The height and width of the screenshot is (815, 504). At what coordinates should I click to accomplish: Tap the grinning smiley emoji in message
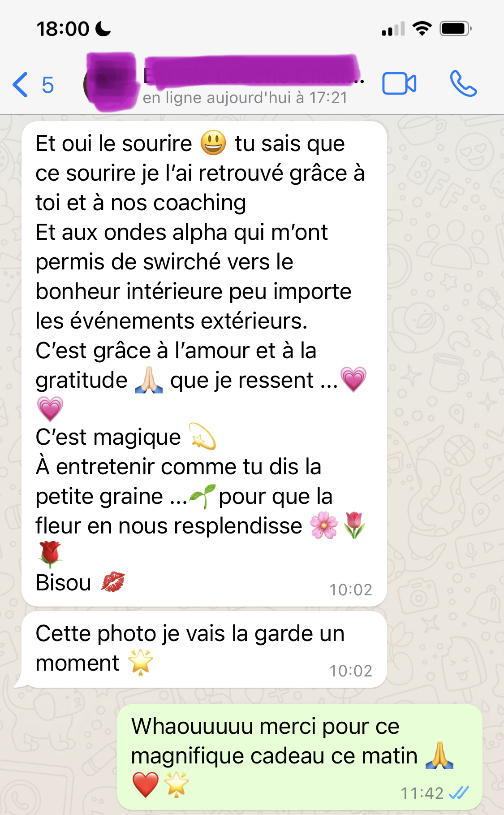(x=213, y=143)
